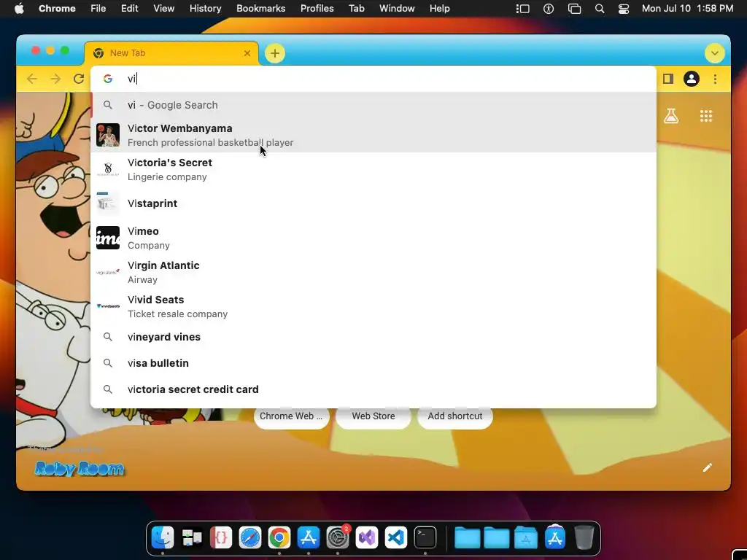Open the Tab menu

pos(356,9)
